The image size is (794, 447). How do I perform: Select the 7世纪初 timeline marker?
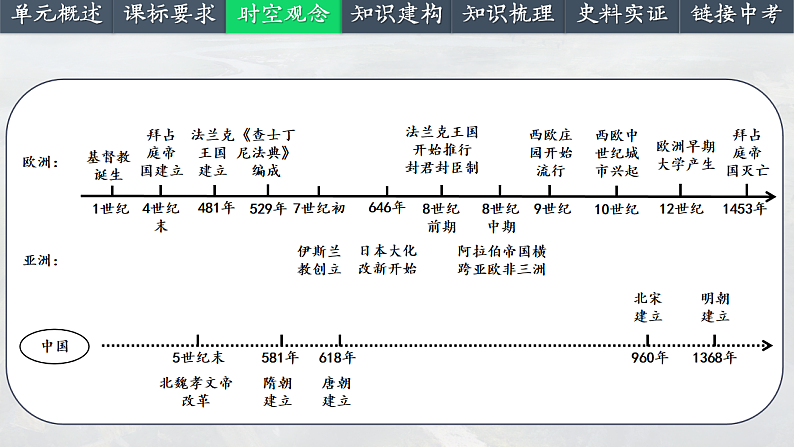[319, 208]
